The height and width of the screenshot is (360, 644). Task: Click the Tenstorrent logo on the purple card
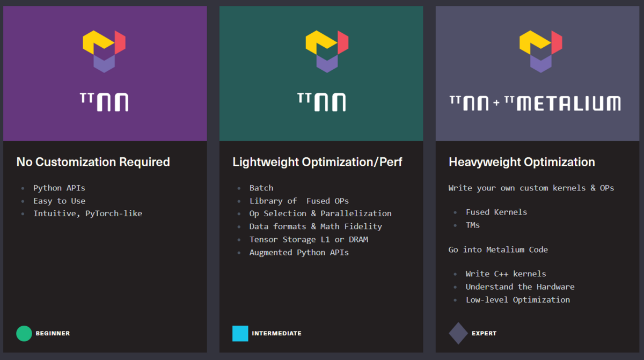(104, 51)
